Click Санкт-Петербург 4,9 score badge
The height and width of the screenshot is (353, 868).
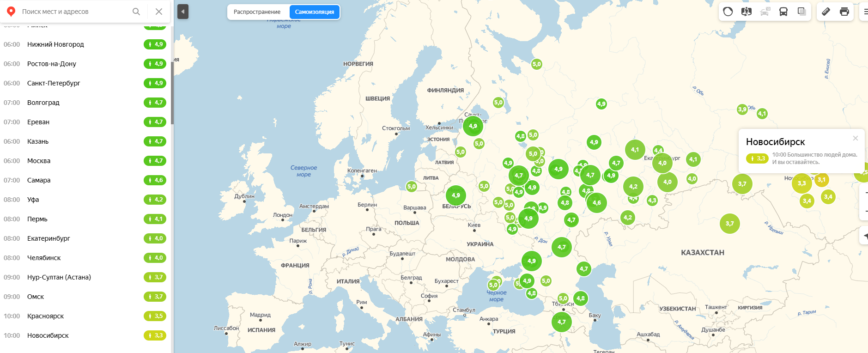[x=155, y=83]
